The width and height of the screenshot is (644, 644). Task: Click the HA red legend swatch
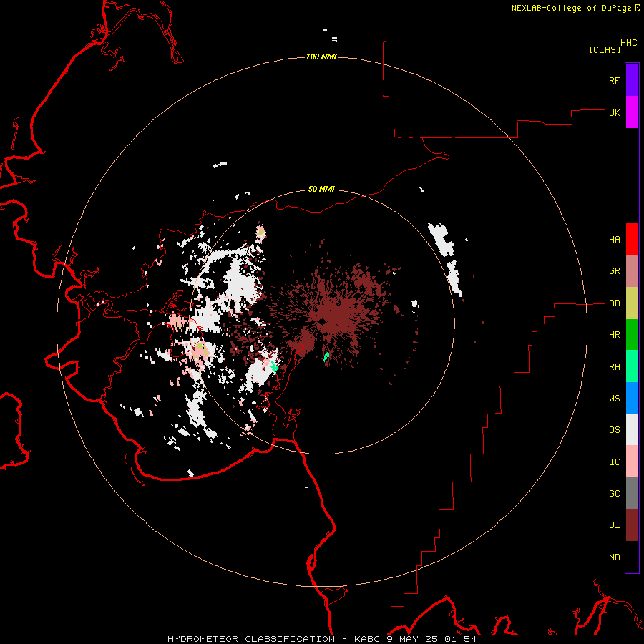tap(632, 239)
